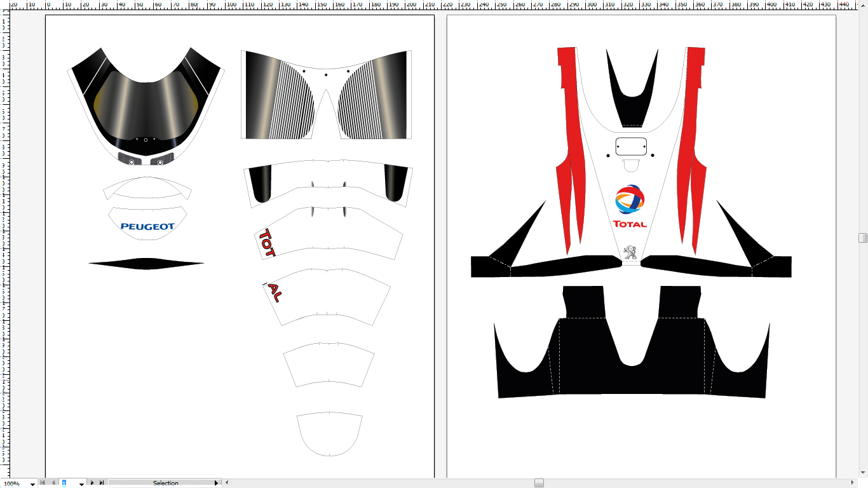Viewport: 868px width, 488px height.
Task: Select the Peugeot lion emblem
Action: tap(630, 252)
